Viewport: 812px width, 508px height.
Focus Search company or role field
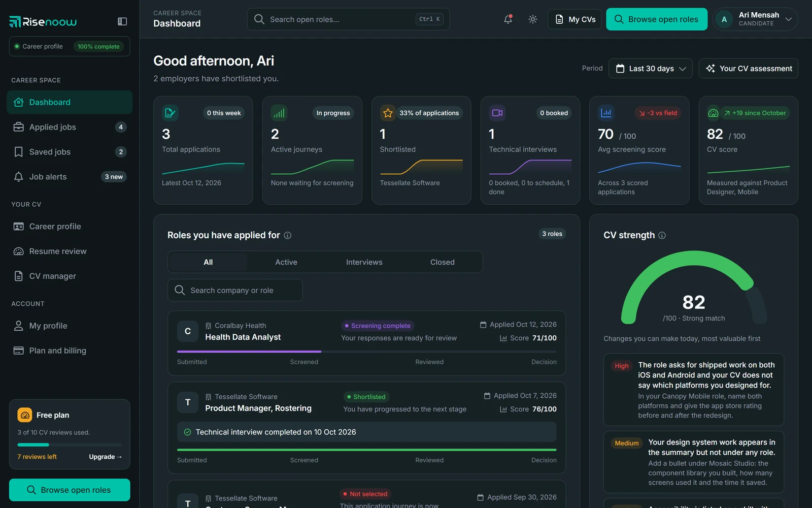click(235, 290)
